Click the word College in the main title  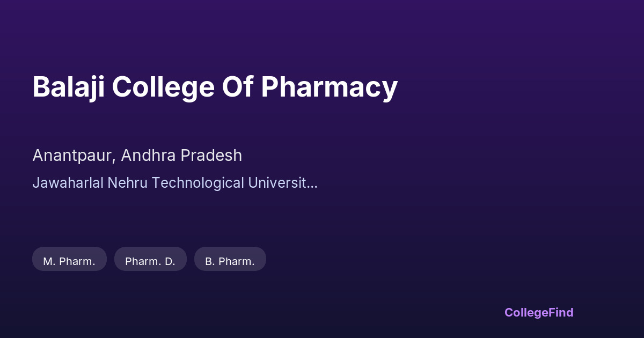pyautogui.click(x=163, y=87)
